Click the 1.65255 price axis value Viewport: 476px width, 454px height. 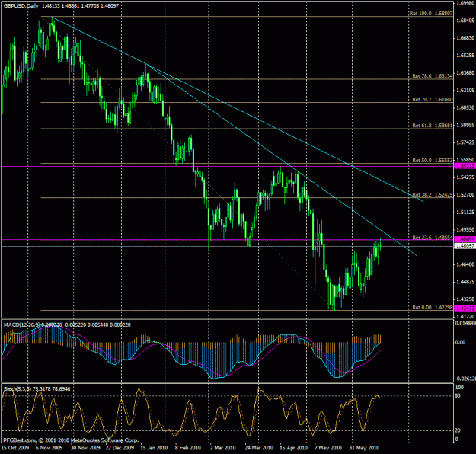pos(465,56)
